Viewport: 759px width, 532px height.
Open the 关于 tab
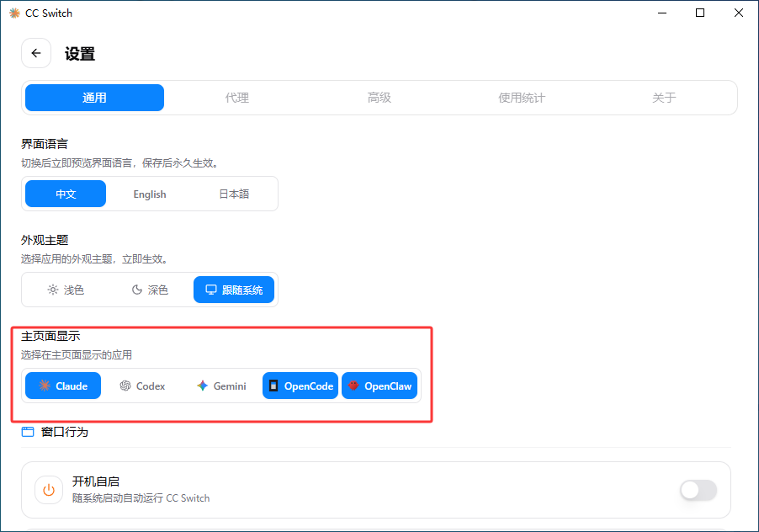(664, 98)
